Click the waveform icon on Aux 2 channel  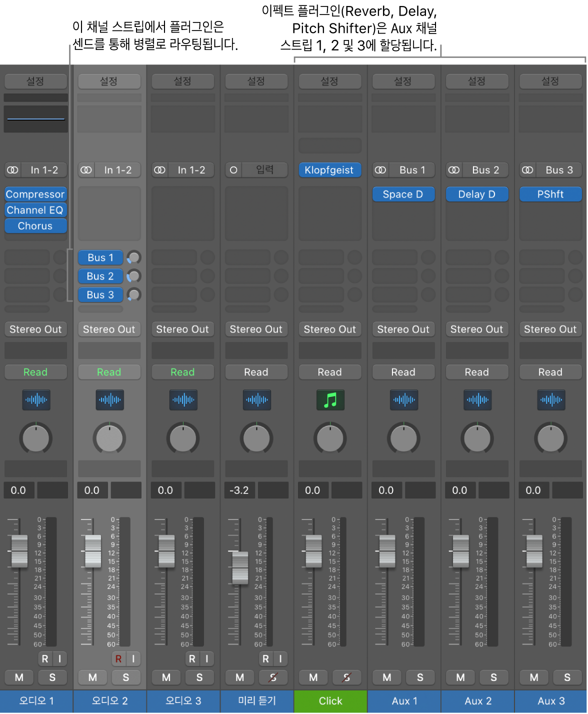(x=477, y=400)
